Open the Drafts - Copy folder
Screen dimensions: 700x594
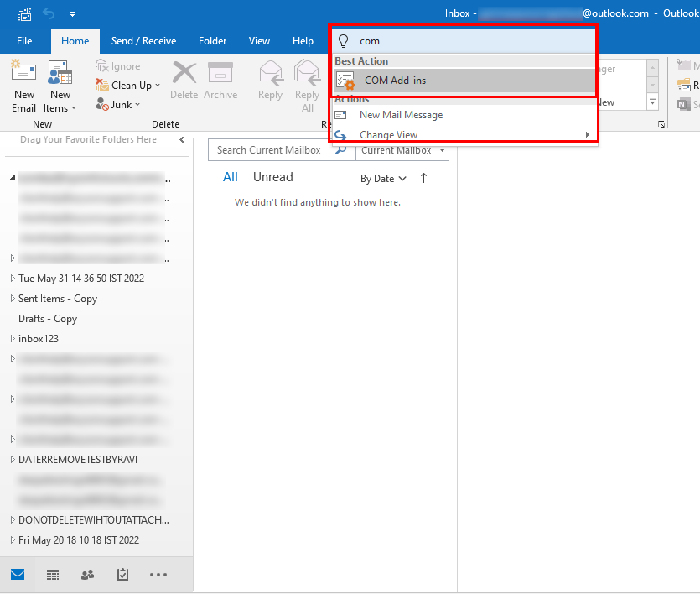(48, 319)
